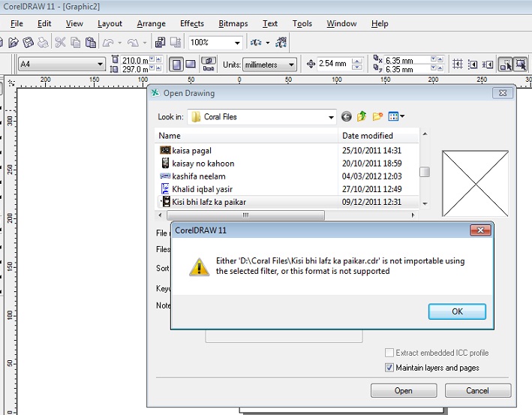Click the Paste clipboard icon

[x=91, y=43]
